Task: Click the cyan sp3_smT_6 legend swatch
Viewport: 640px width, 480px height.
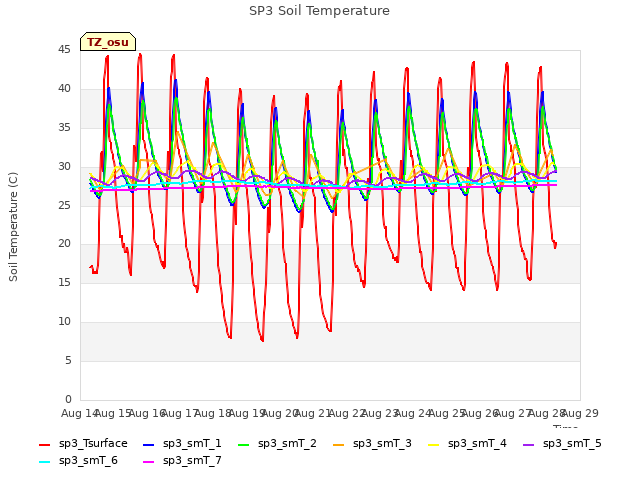Action: click(x=44, y=462)
